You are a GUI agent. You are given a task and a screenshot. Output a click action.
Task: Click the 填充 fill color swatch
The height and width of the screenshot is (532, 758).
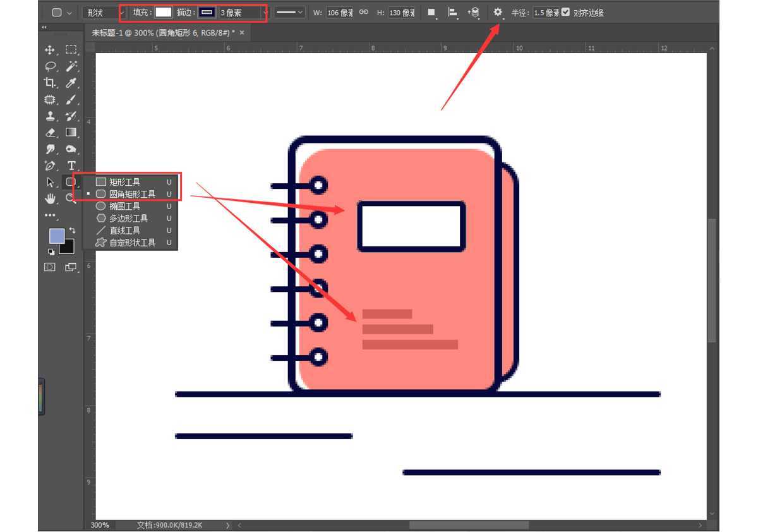tap(164, 12)
